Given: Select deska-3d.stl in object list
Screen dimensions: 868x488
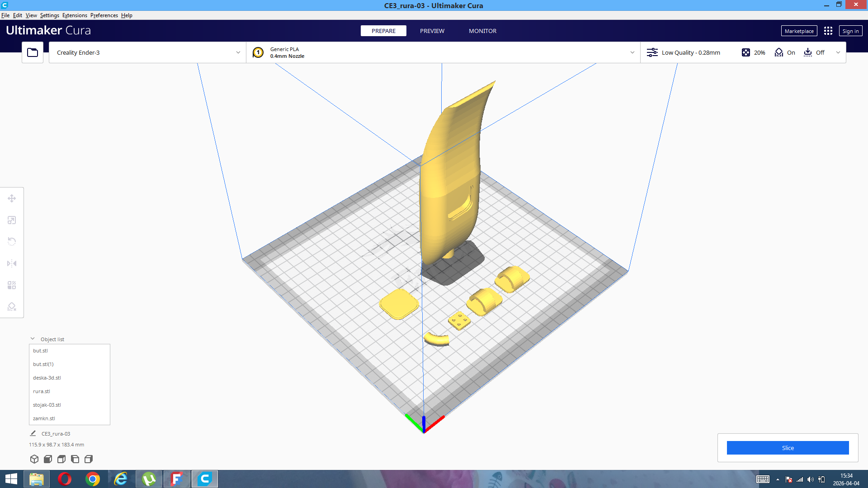Looking at the screenshot, I should (70, 378).
